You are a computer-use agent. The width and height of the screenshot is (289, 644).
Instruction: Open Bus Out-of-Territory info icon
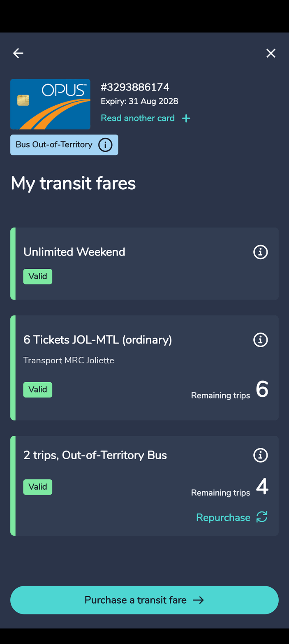pos(105,145)
